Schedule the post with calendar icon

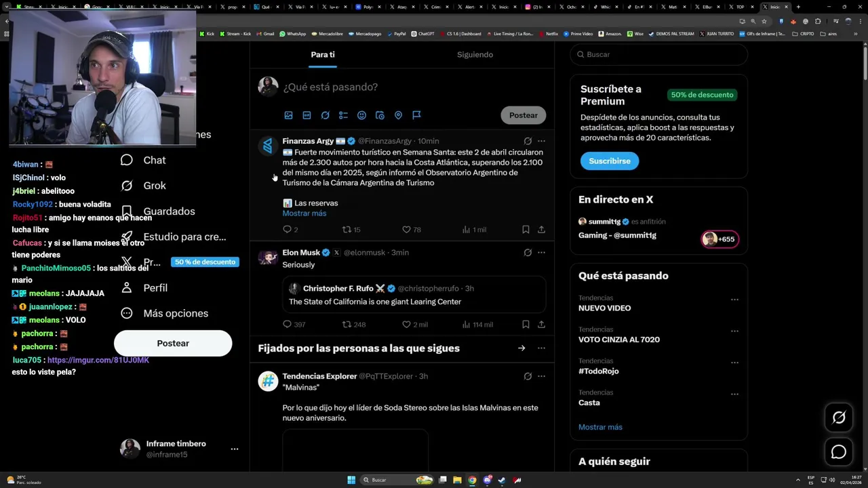(380, 115)
